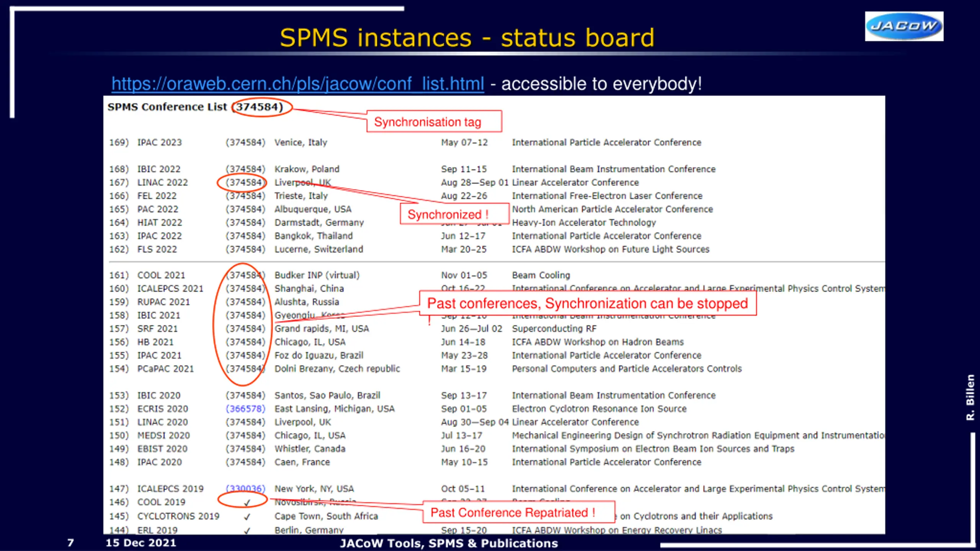Open the oraweb.cern.ch conf_list.html link
Viewport: 980px width, 551px height.
[298, 83]
